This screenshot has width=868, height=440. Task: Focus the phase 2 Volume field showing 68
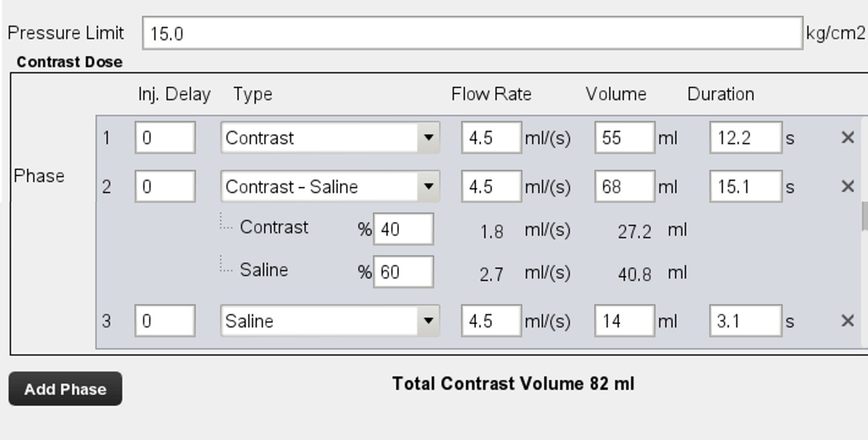[624, 187]
